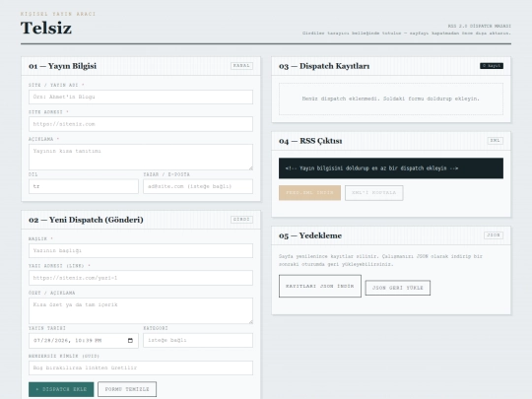Open the calendar picker in Yayın Tarihi field

pos(130,340)
